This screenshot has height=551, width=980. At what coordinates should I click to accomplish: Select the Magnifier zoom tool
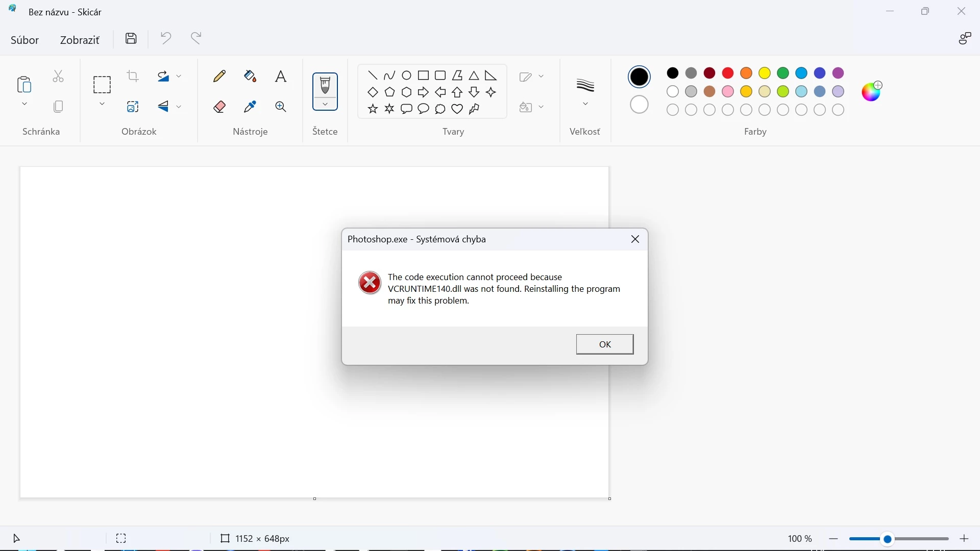281,107
